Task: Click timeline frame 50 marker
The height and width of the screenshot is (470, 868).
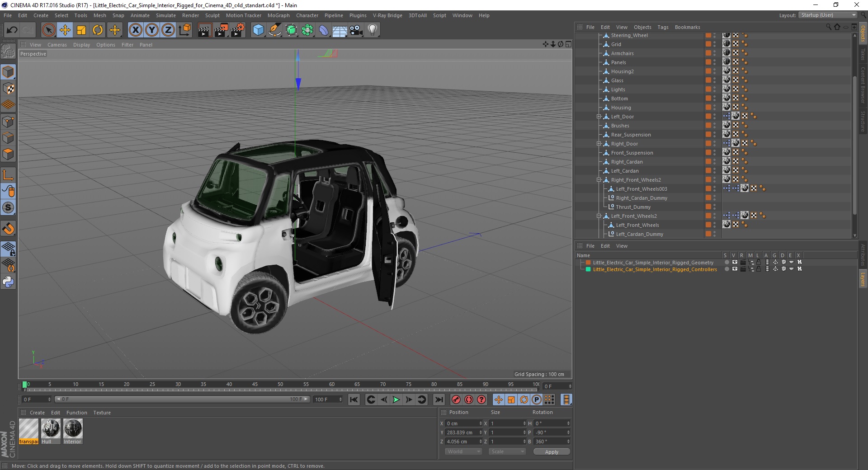Action: tap(280, 385)
